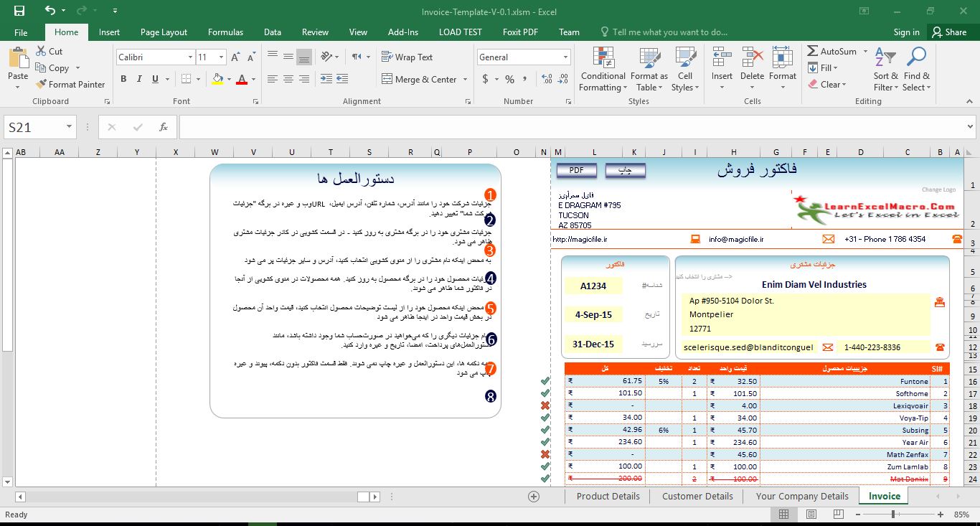Click the Insert Function fx icon

[164, 127]
